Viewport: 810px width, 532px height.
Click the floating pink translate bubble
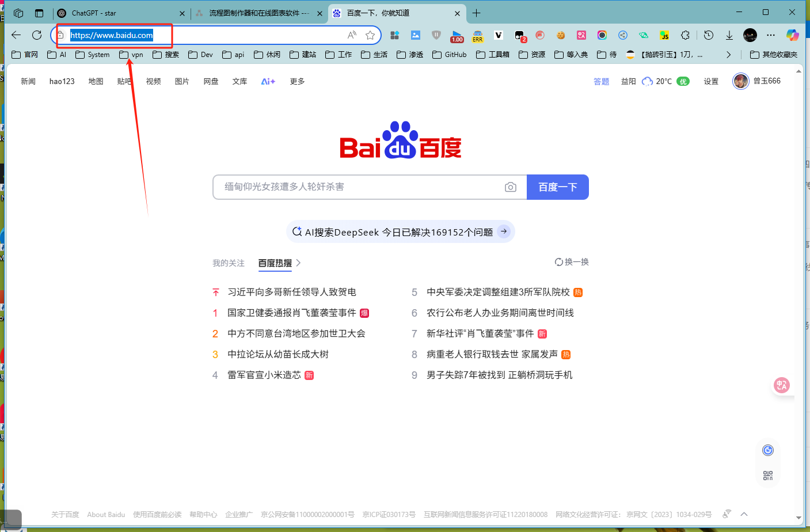coord(782,385)
